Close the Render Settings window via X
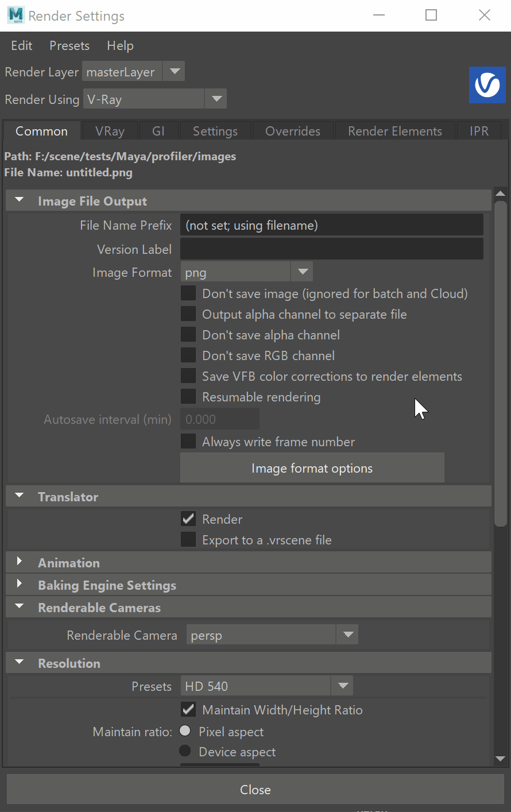Viewport: 511px width, 812px height. tap(485, 16)
